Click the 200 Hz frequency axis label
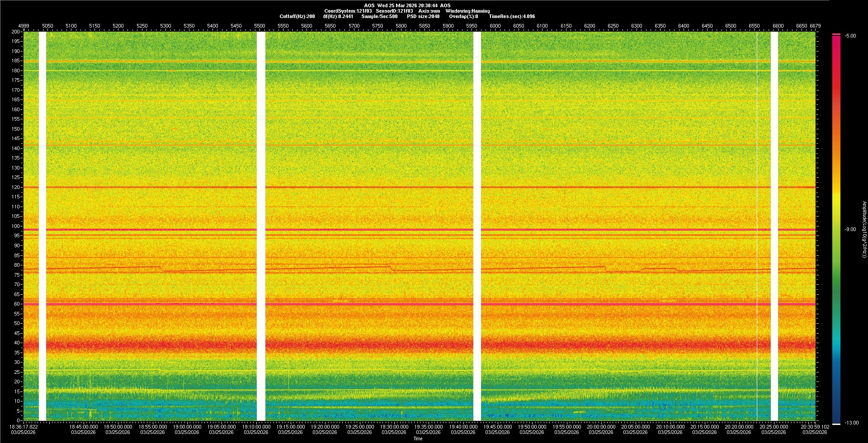The height and width of the screenshot is (443, 868). pos(15,32)
